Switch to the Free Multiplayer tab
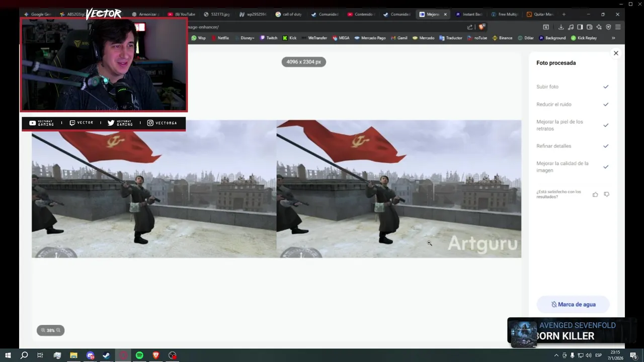The width and height of the screenshot is (644, 362). click(504, 15)
